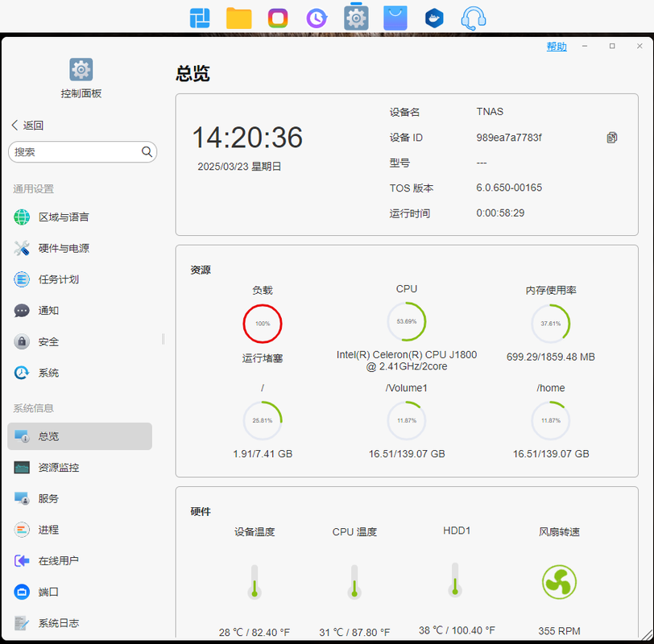
Task: Click the 任务计划 list icon
Action: pos(22,279)
